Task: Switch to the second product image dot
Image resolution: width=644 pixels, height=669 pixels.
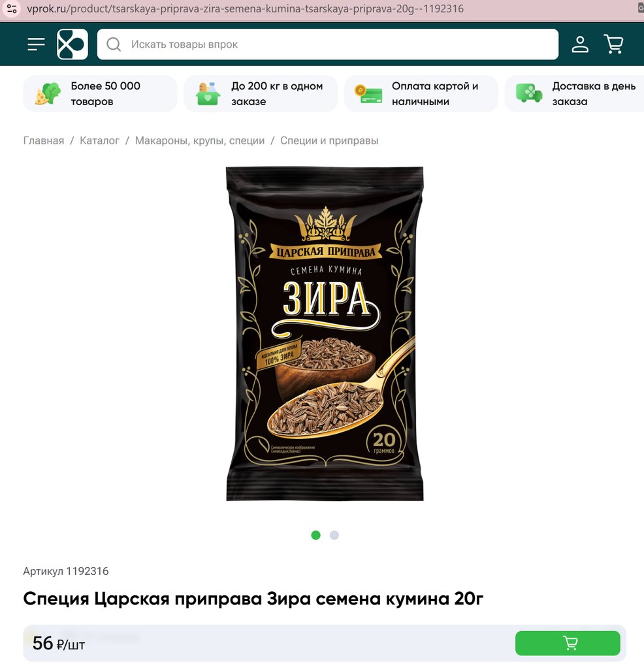Action: click(x=334, y=535)
